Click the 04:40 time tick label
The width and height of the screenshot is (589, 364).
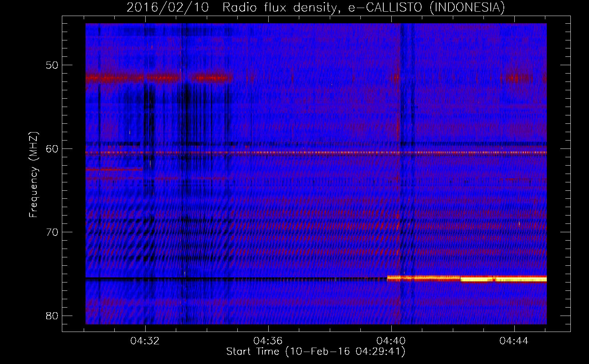pos(391,341)
